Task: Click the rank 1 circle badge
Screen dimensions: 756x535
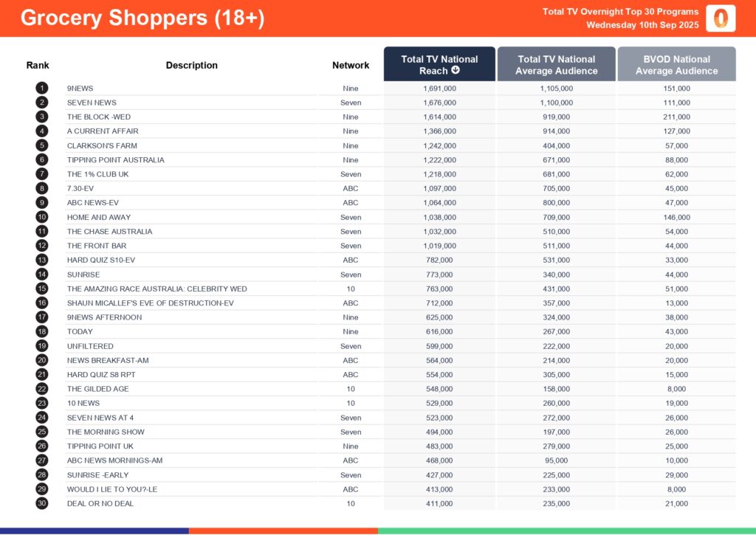Action: coord(41,88)
